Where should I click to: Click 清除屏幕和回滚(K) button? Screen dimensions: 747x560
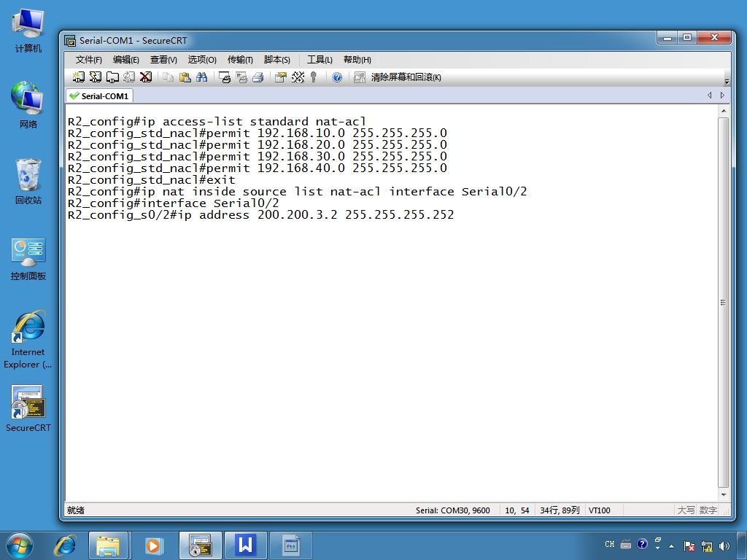tap(406, 77)
